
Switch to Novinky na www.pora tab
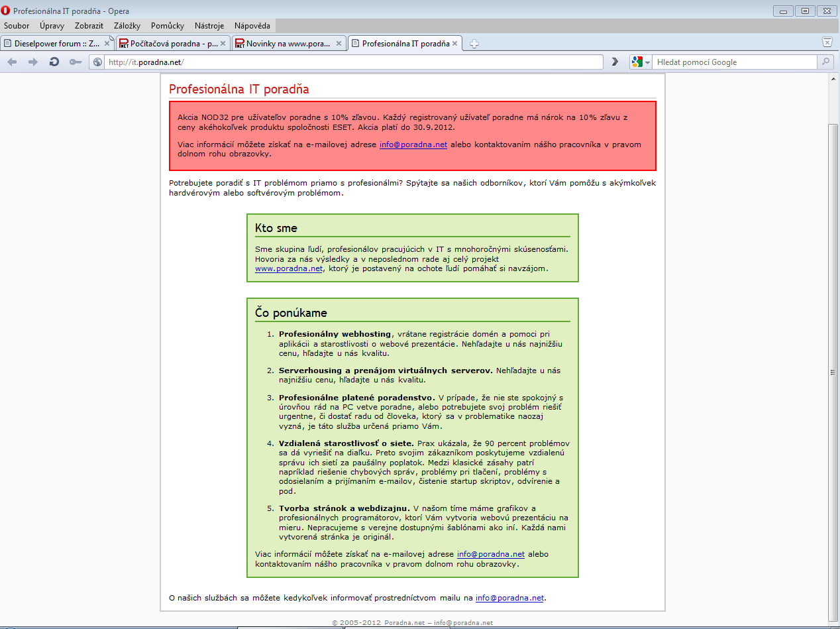pyautogui.click(x=289, y=44)
